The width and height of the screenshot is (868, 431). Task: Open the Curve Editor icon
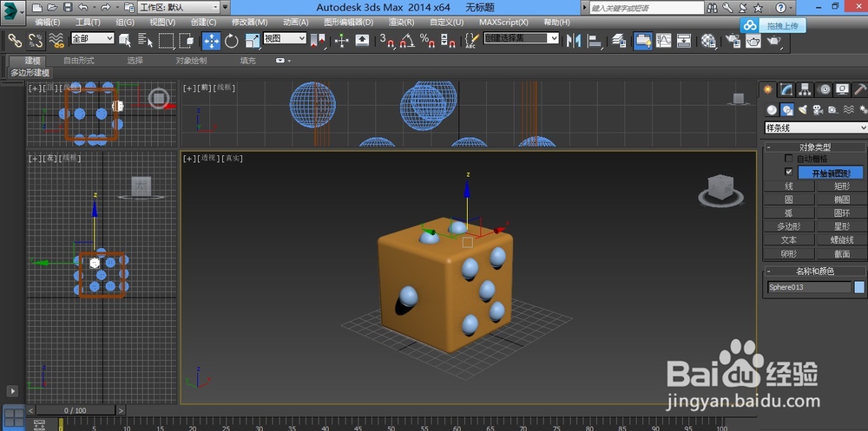(663, 41)
